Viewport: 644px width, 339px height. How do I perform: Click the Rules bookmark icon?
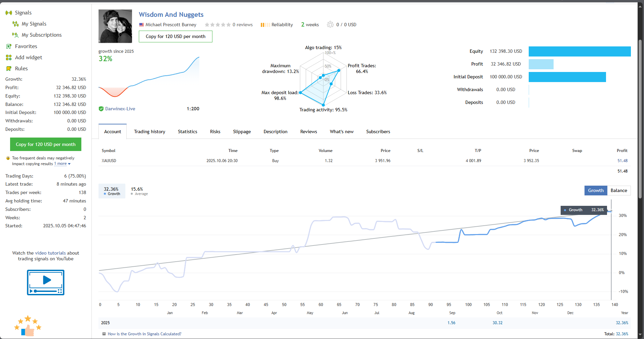[9, 69]
